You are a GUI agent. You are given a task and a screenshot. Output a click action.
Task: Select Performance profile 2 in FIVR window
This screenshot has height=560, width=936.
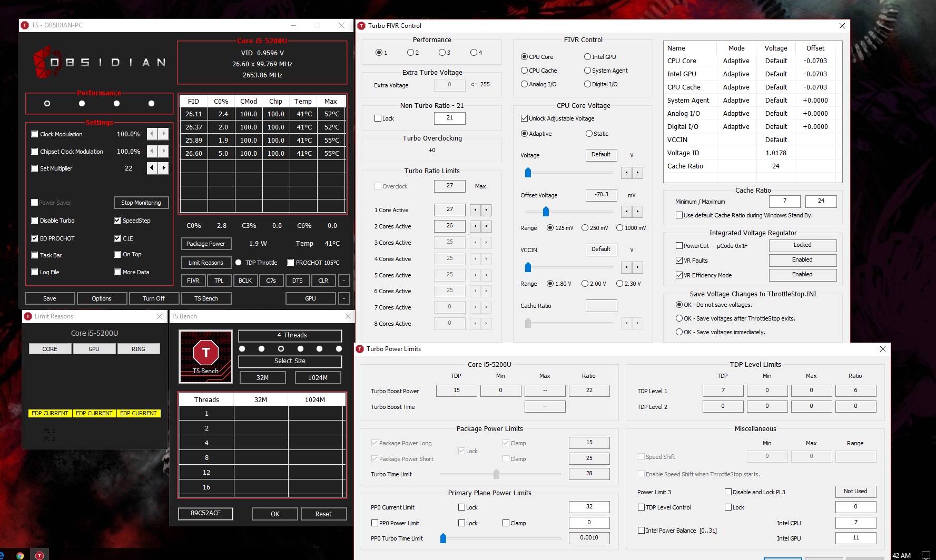[410, 53]
